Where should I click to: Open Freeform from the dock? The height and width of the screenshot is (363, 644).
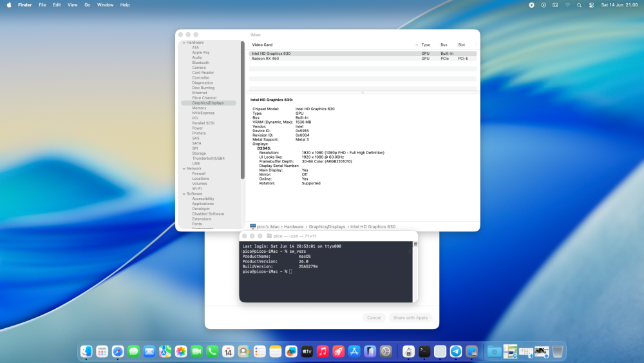pos(291,351)
